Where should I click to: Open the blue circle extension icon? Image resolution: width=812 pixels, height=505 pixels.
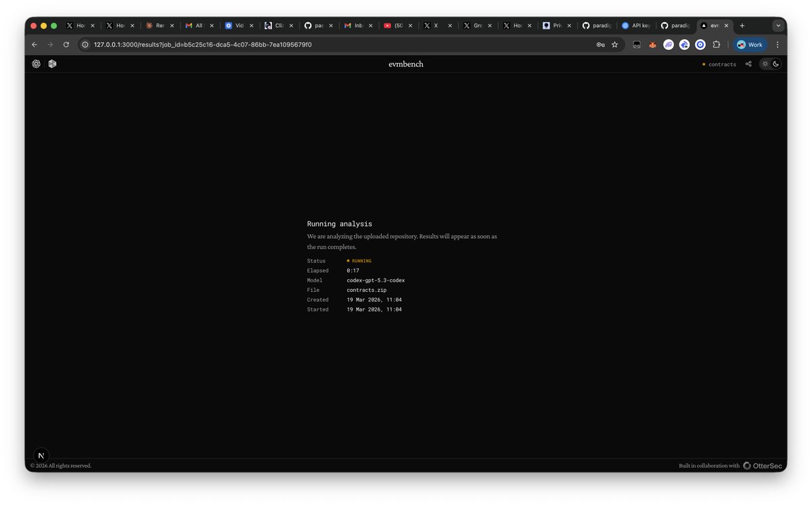(x=700, y=45)
